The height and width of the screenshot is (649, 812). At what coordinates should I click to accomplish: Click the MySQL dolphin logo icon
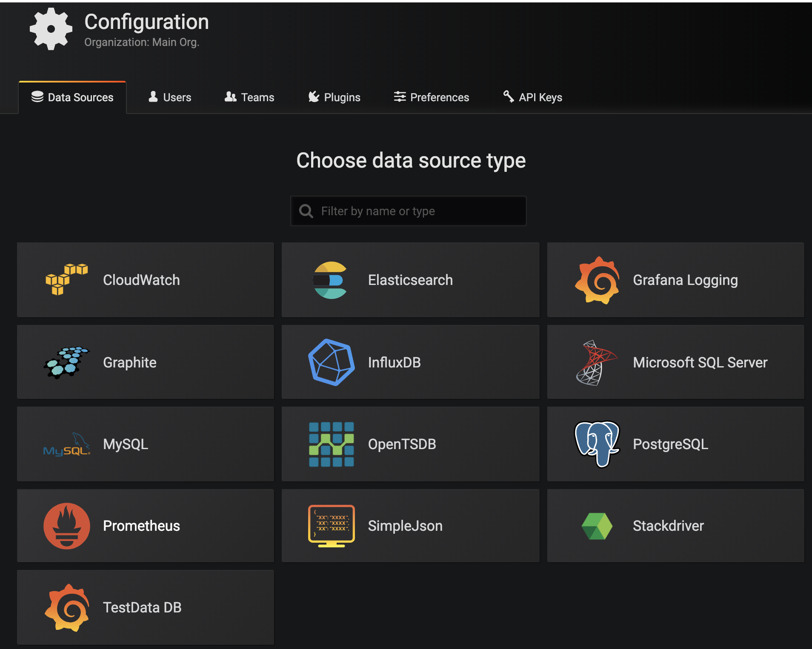click(x=67, y=444)
